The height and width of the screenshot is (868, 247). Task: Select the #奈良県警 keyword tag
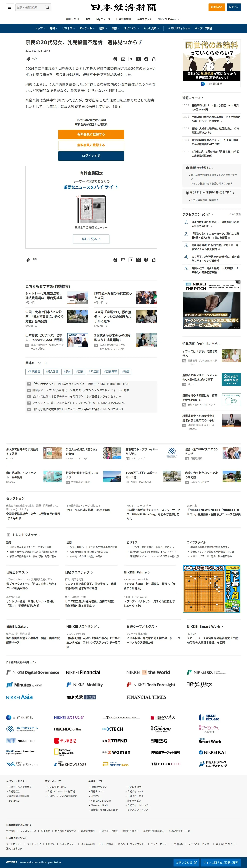click(x=110, y=371)
